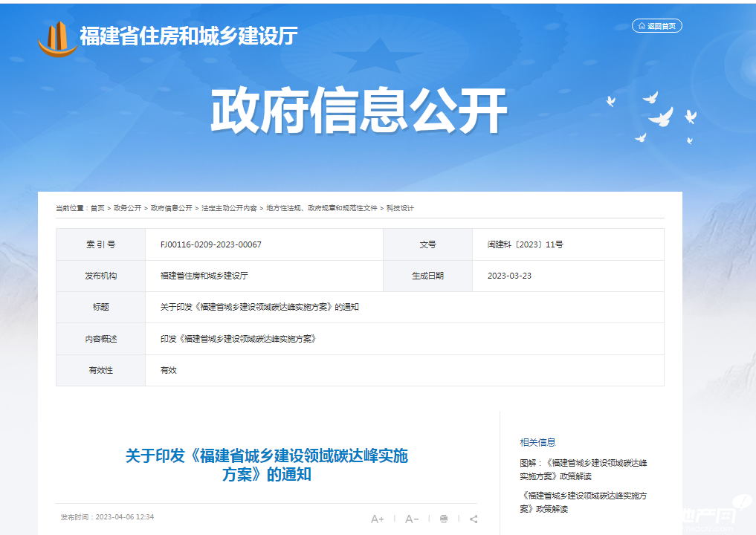
Task: Click the share icon
Action: pos(474,519)
